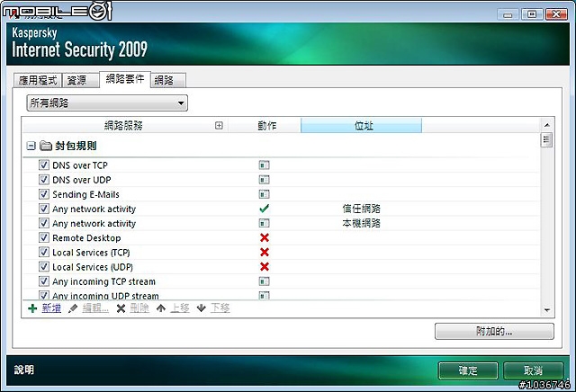Click the scrollbar down arrow
This screenshot has width=576, height=392.
(547, 310)
